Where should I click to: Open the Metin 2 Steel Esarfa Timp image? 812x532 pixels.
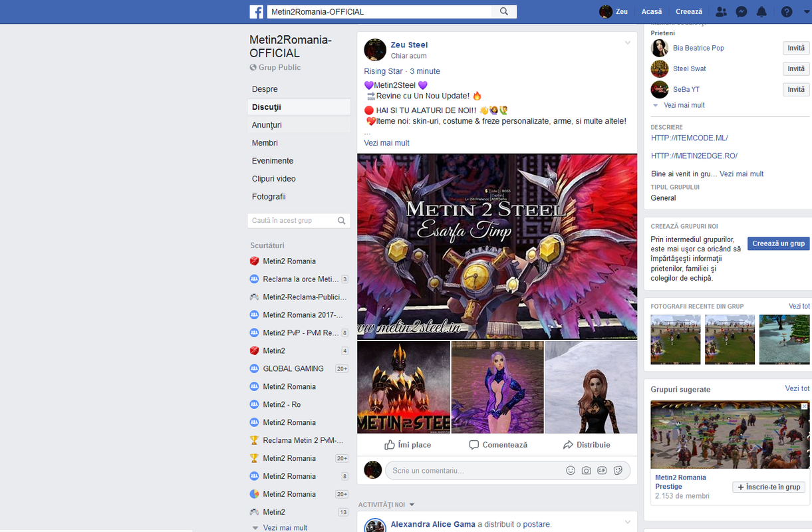click(x=497, y=247)
